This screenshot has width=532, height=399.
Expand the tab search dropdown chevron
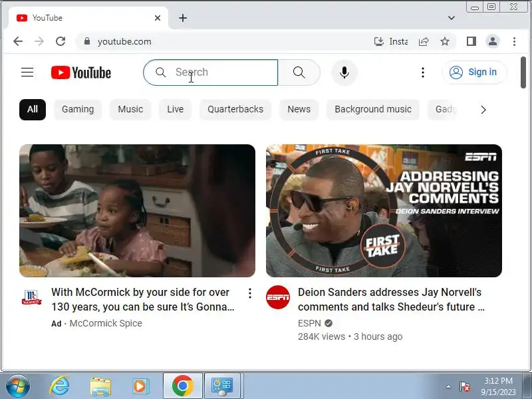(x=452, y=18)
